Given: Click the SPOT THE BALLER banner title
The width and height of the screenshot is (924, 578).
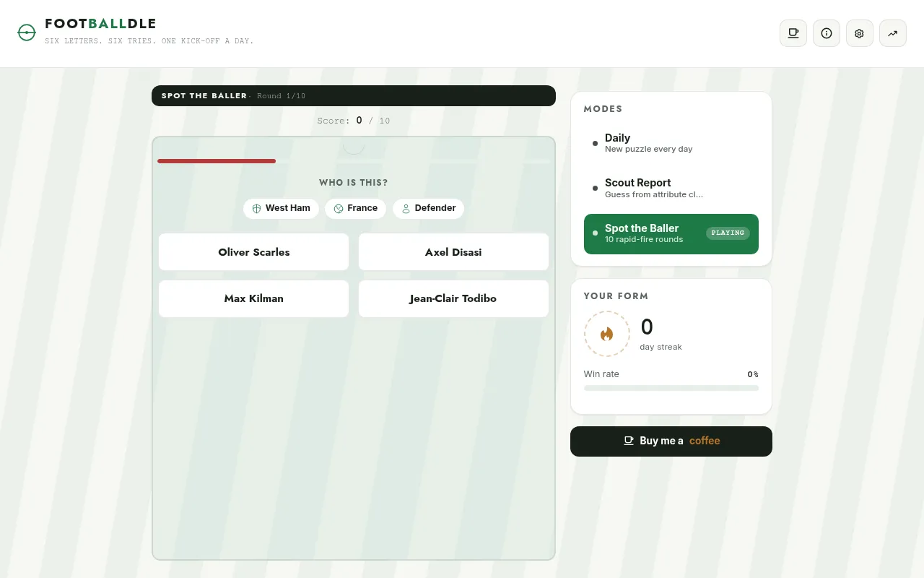Looking at the screenshot, I should (x=204, y=96).
